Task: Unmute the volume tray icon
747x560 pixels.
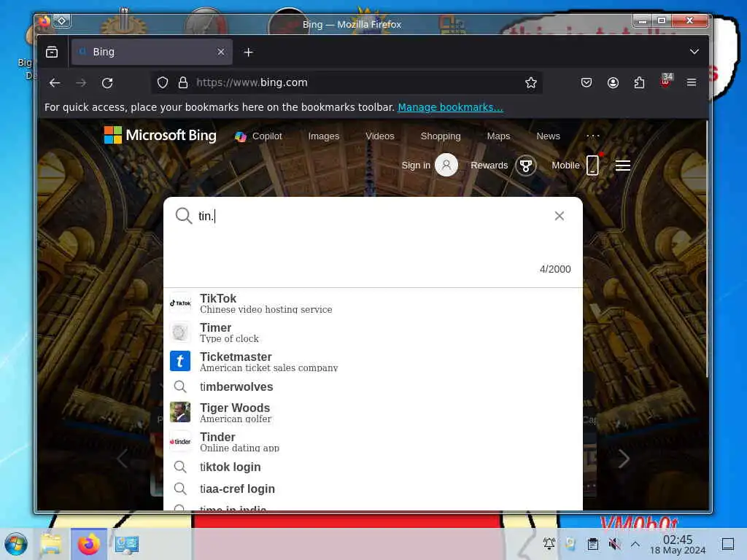Action: point(614,544)
